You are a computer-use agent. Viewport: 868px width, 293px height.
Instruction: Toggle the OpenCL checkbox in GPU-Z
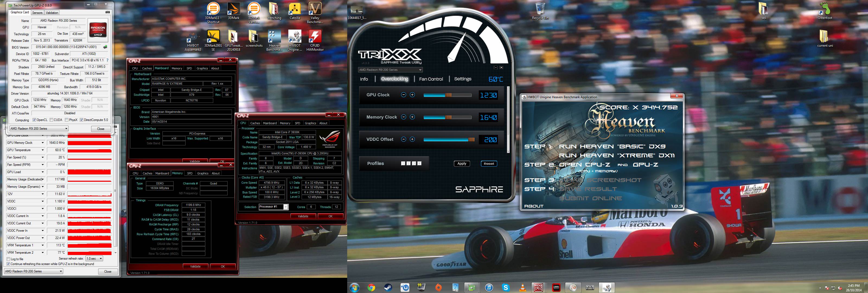pos(34,120)
